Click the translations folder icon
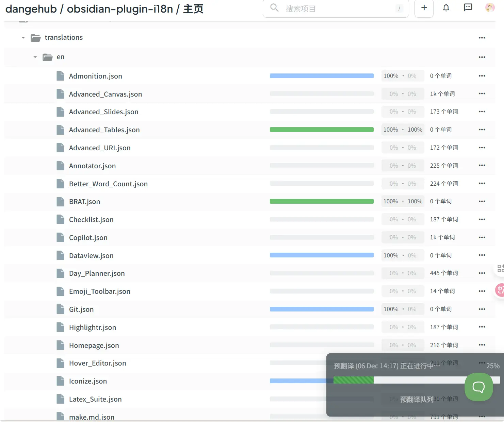Viewport: 504px width, 422px height. [x=35, y=38]
